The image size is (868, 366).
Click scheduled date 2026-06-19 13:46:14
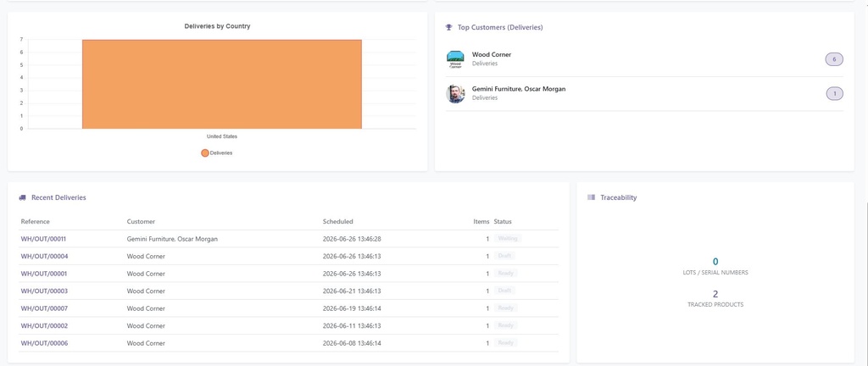click(x=352, y=308)
